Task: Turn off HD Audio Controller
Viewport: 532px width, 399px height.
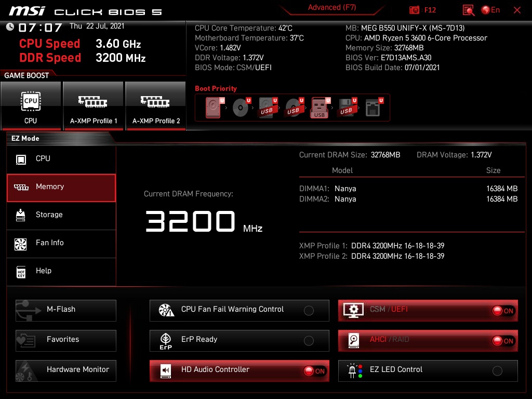Action: pos(239,371)
